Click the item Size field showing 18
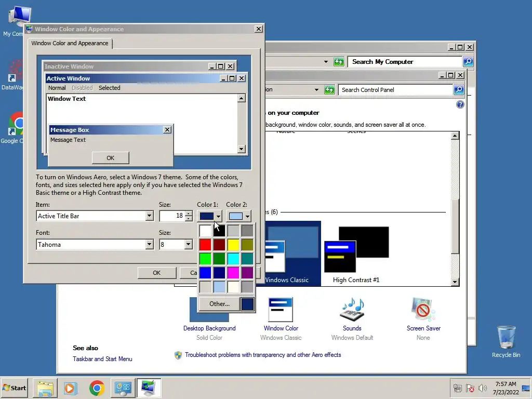This screenshot has width=532, height=399. point(172,216)
